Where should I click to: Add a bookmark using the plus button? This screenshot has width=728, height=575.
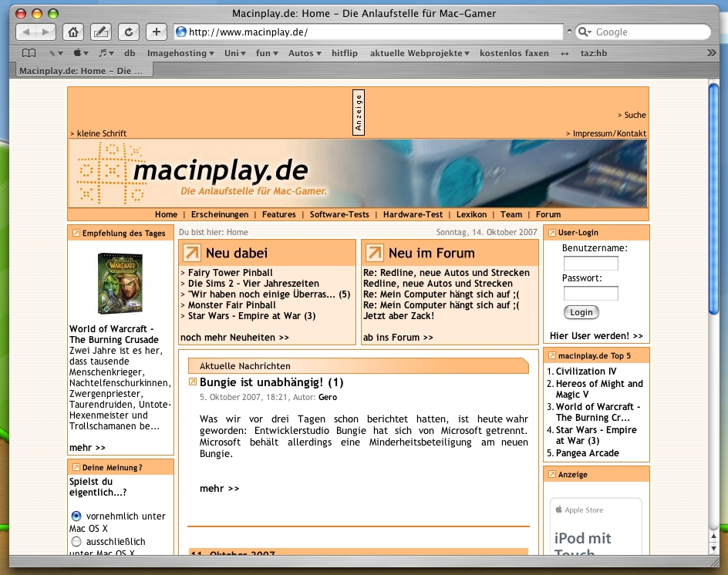coord(157,32)
